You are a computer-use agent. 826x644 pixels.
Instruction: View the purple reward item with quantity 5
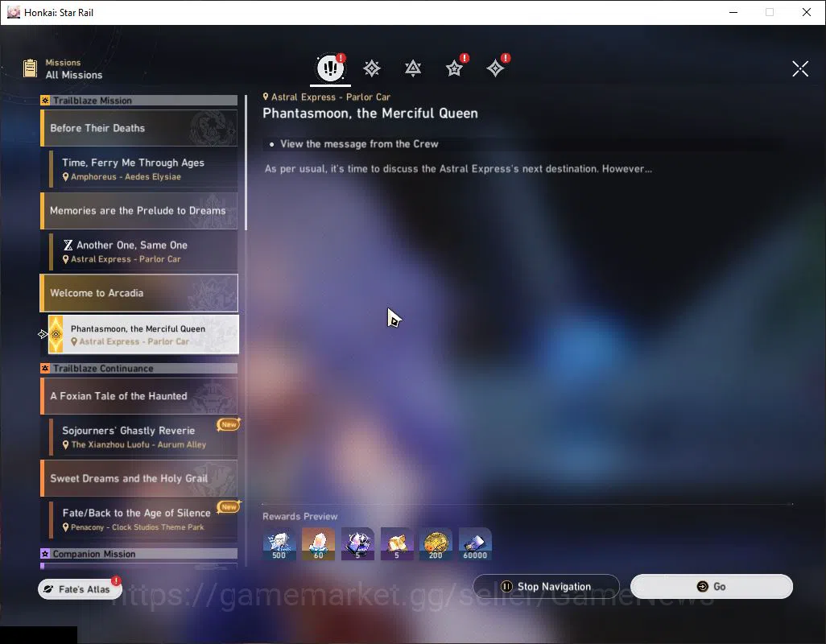(357, 544)
